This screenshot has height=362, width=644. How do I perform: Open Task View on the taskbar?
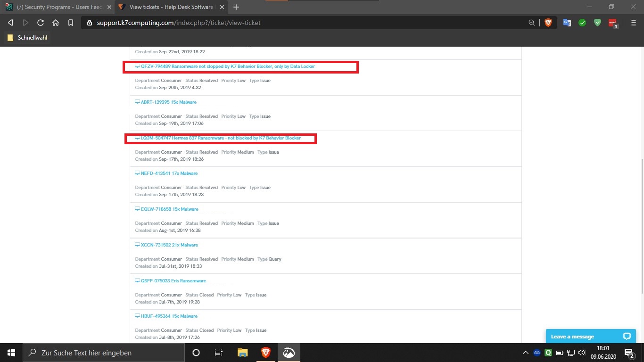tap(219, 353)
